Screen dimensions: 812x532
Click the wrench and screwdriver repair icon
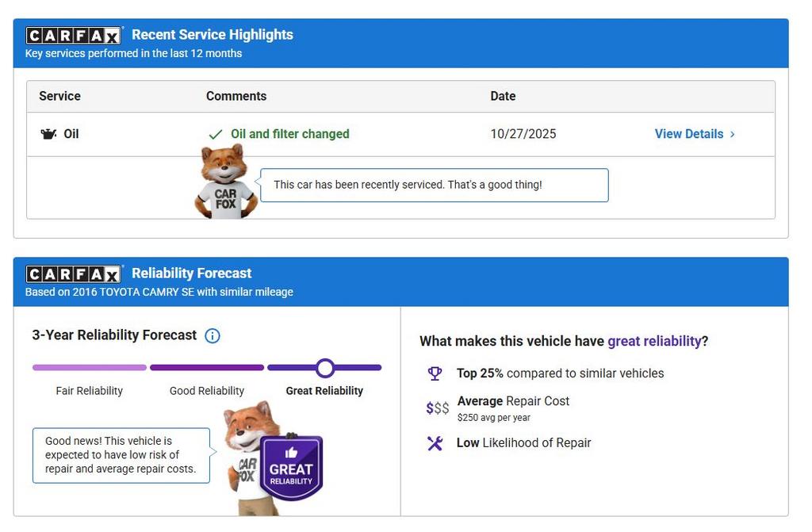(435, 443)
